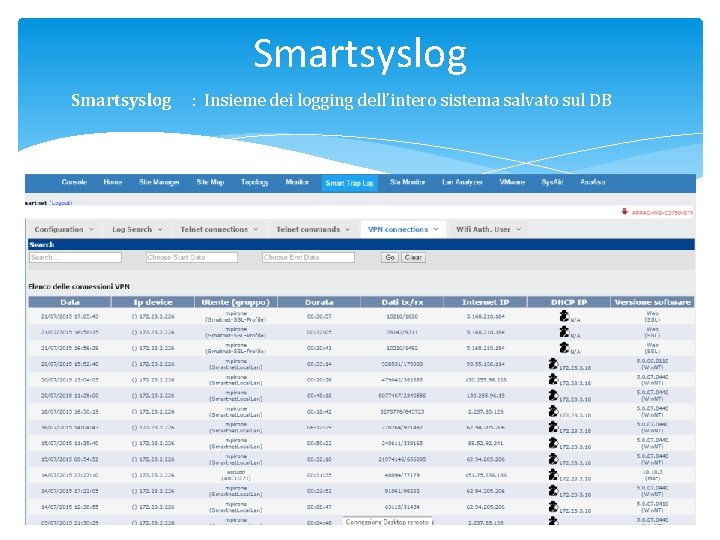Viewport: 720px width, 540px height.
Task: Click user icon in 16/07/2015 16:30 row
Action: pos(553,411)
